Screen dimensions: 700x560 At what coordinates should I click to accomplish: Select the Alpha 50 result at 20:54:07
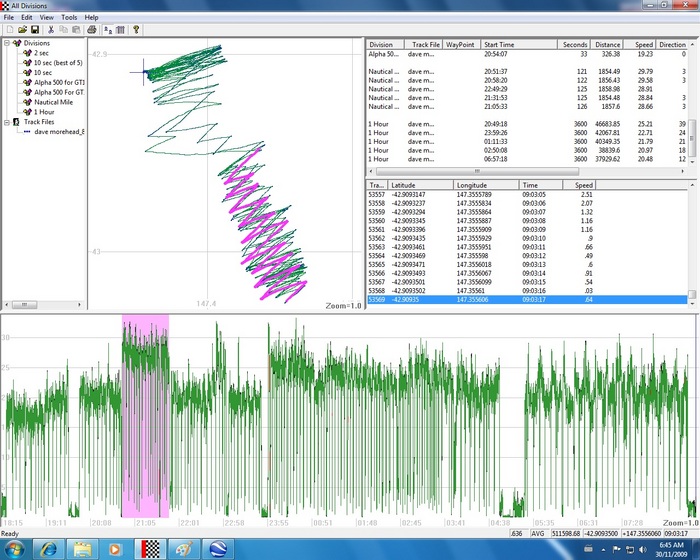(x=527, y=54)
